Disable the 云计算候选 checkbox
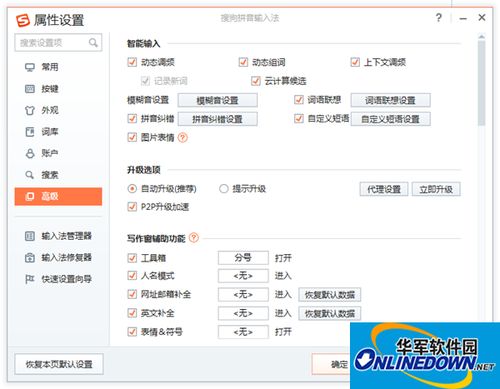Viewport: 500px width, 389px height. (256, 81)
